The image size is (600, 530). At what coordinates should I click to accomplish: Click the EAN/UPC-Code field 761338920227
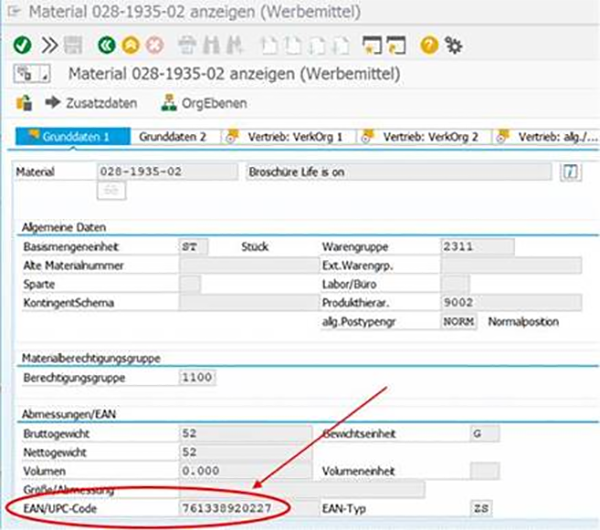[x=249, y=508]
